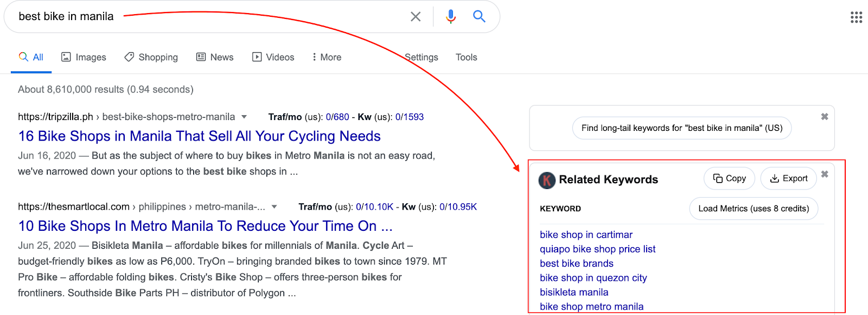Image resolution: width=868 pixels, height=315 pixels.
Task: Click the blue search magnifier icon
Action: pyautogui.click(x=479, y=16)
